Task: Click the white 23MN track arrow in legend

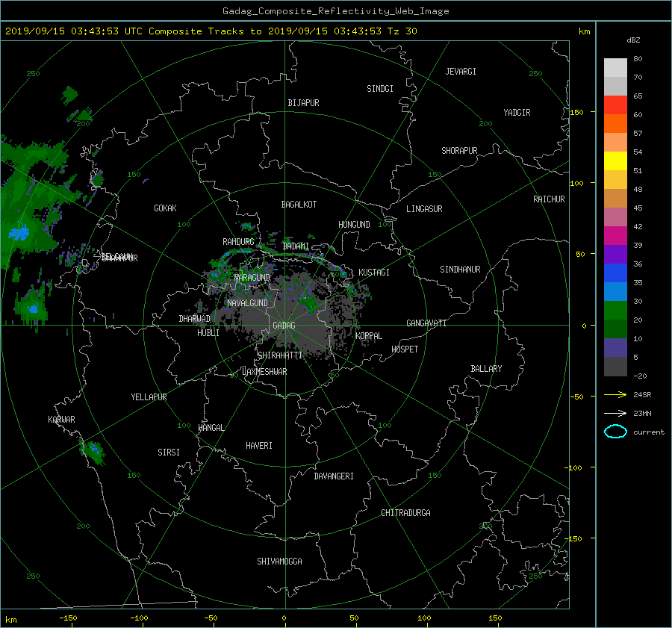Action: pos(615,413)
